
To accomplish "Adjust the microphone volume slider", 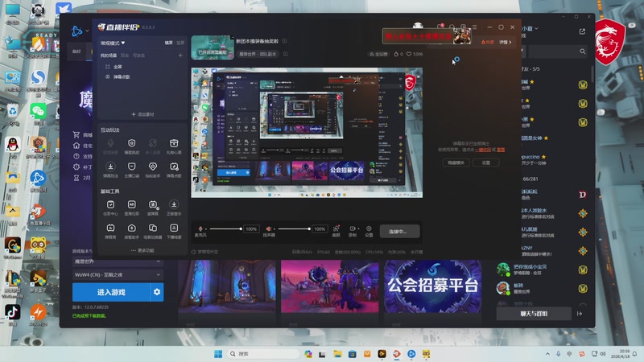I will pyautogui.click(x=224, y=229).
